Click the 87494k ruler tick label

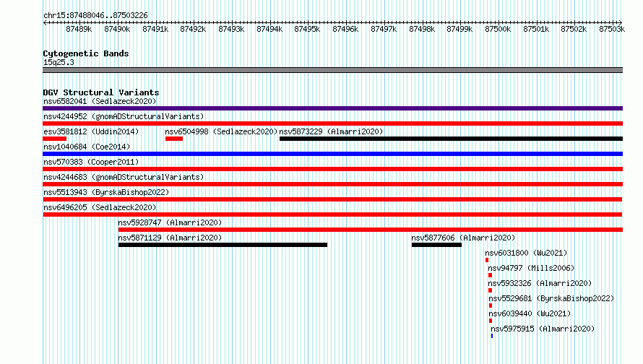tap(269, 29)
